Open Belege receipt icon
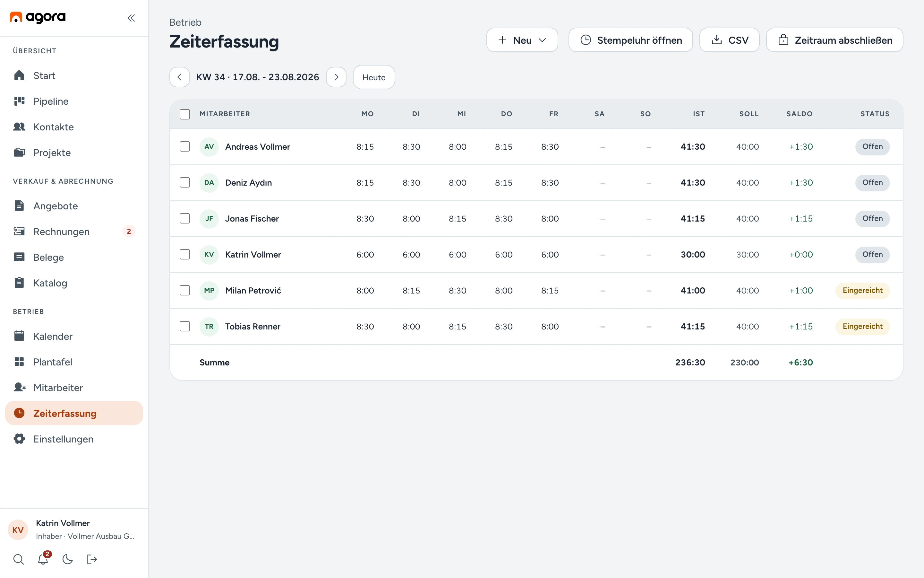The image size is (924, 578). [19, 257]
